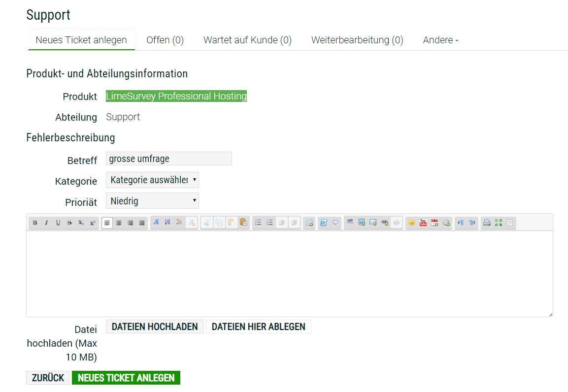Insert an email link
This screenshot has height=392, width=568.
(373, 223)
